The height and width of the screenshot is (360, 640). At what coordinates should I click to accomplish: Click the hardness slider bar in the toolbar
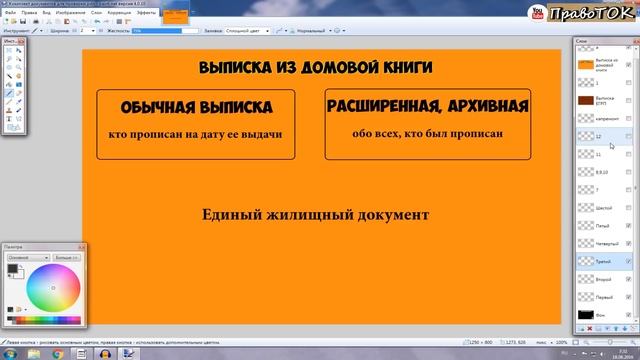pyautogui.click(x=165, y=31)
